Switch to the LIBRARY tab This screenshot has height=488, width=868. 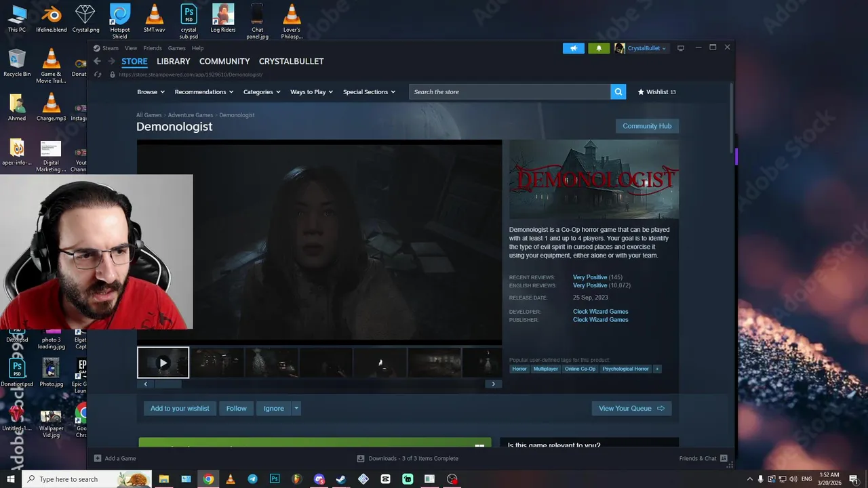point(174,61)
